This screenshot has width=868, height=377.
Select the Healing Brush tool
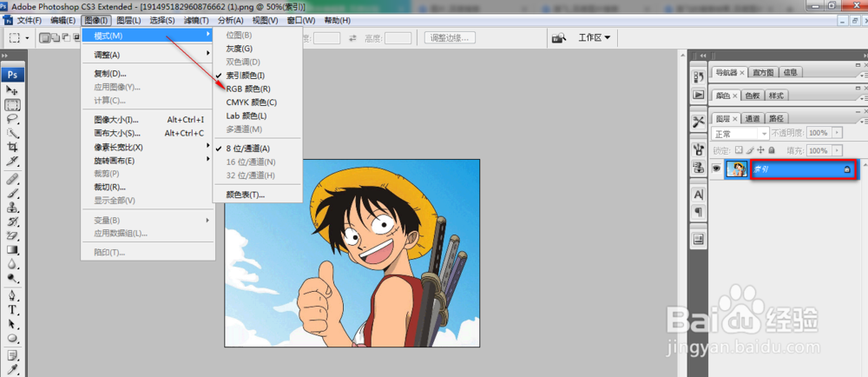pos(13,179)
